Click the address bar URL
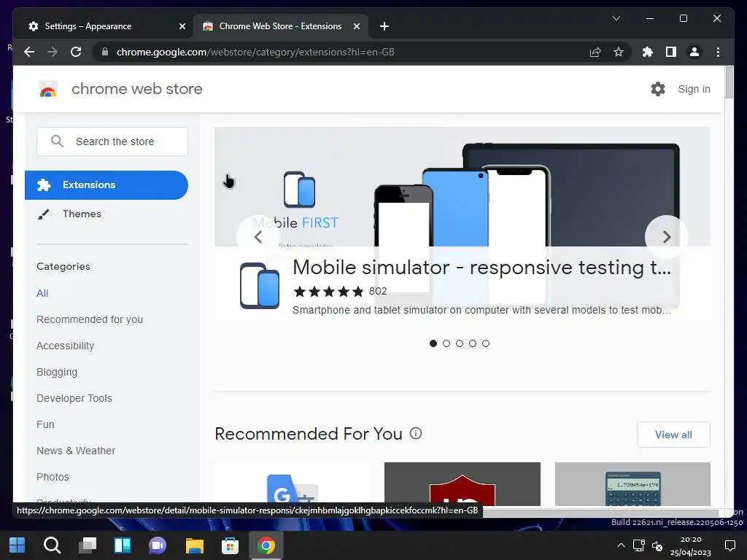Screen dimensions: 747x560 coord(255,52)
